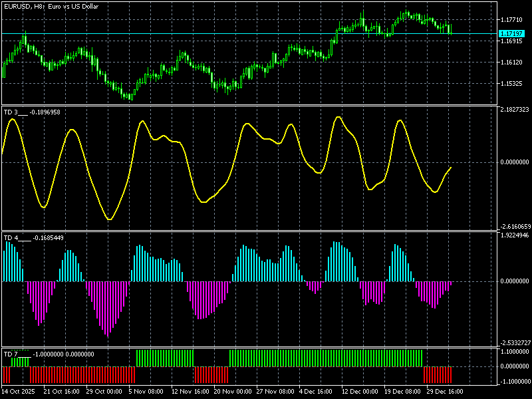
Task: Click the 27 Nov 08:00 time label
Action: 274,391
